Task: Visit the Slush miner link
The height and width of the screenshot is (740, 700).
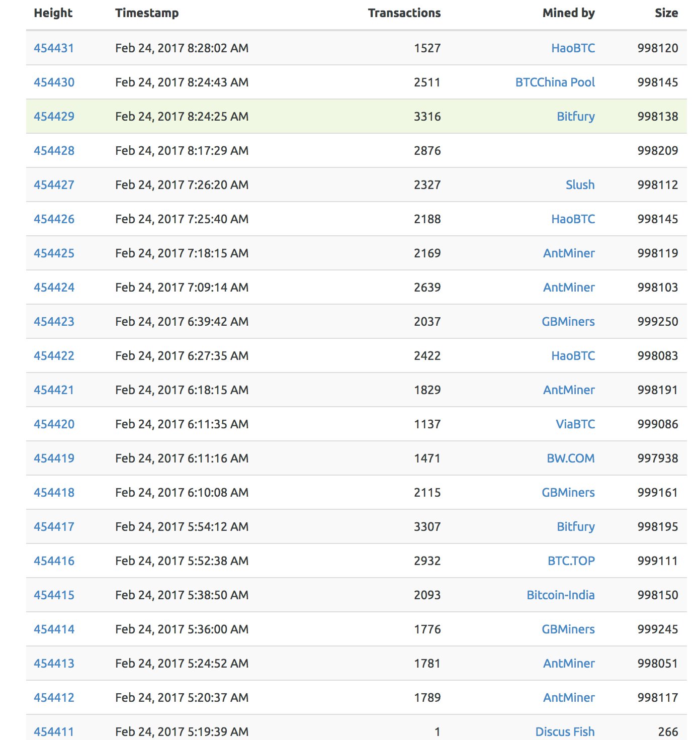Action: click(x=580, y=185)
